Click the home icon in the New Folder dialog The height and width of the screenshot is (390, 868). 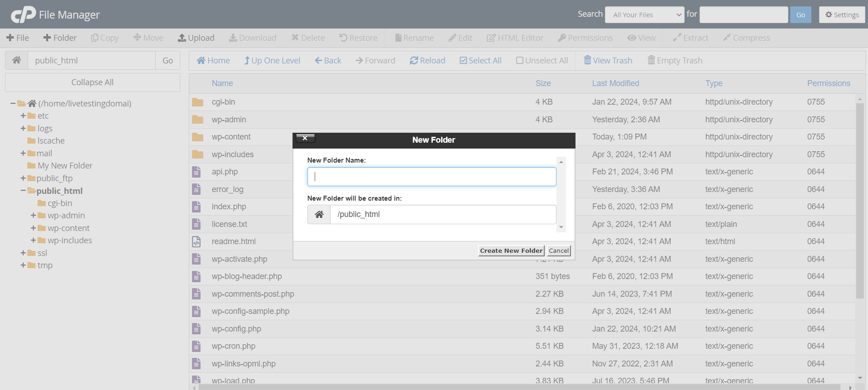319,214
